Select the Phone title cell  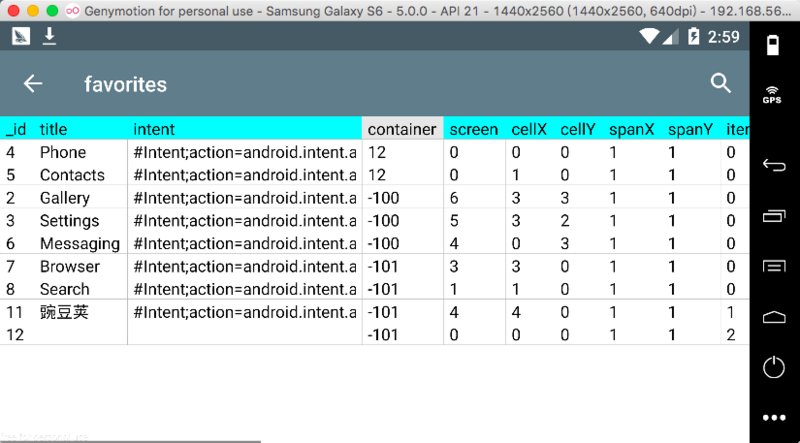63,152
